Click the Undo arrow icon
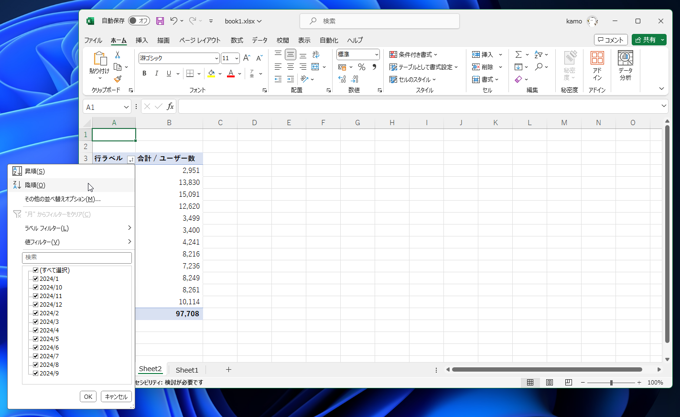The image size is (680, 417). tap(173, 21)
